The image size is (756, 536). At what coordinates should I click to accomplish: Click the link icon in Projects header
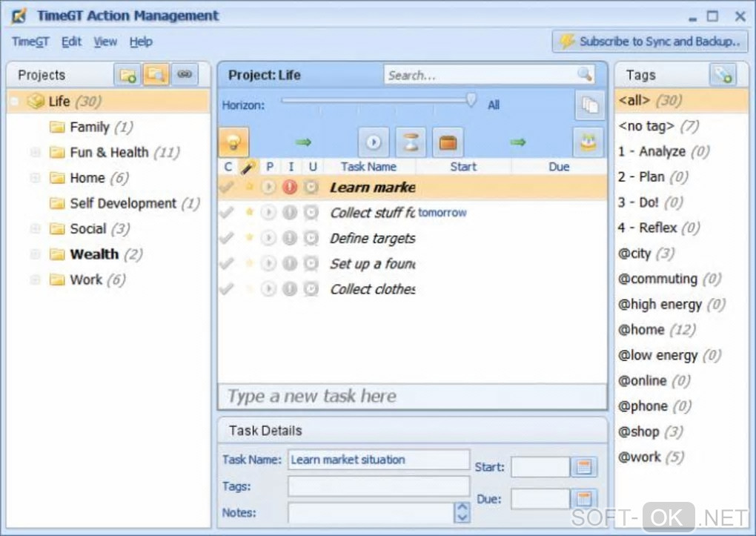point(184,75)
